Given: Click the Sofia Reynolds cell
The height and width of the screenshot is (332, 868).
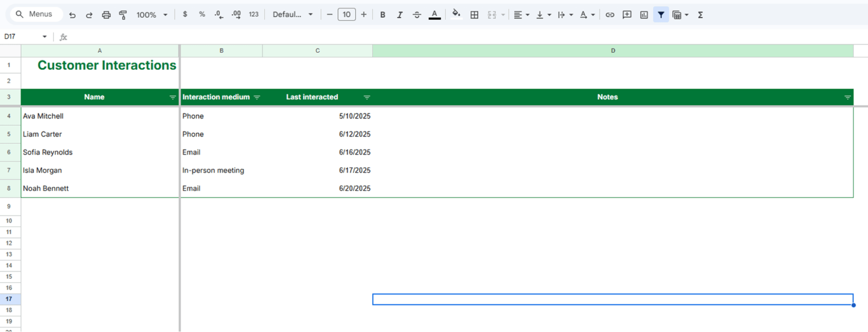Looking at the screenshot, I should click(100, 152).
